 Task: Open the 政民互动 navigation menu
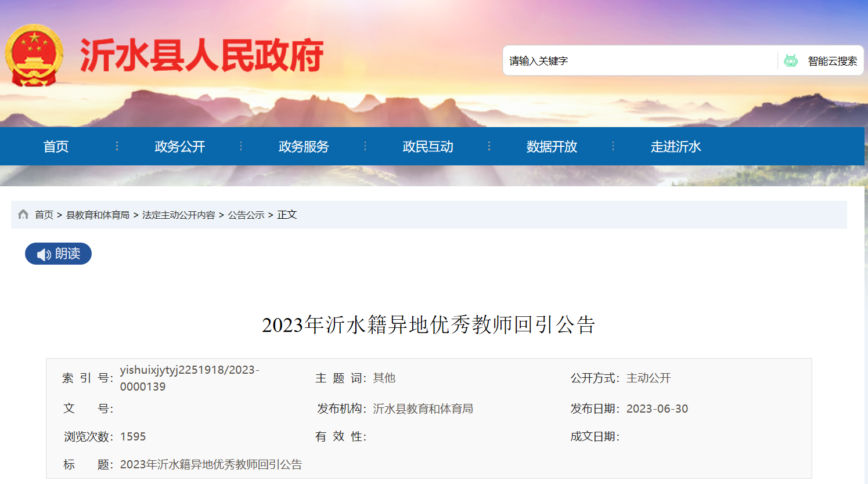point(428,147)
